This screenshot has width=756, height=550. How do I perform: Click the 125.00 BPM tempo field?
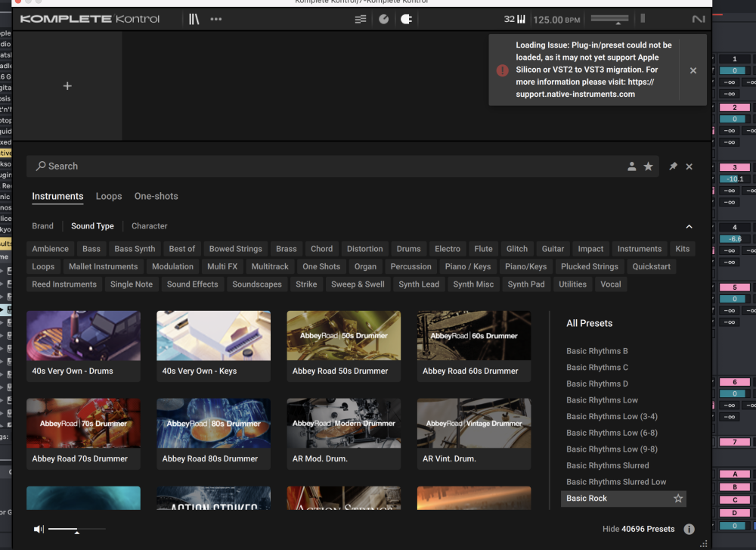click(x=556, y=20)
